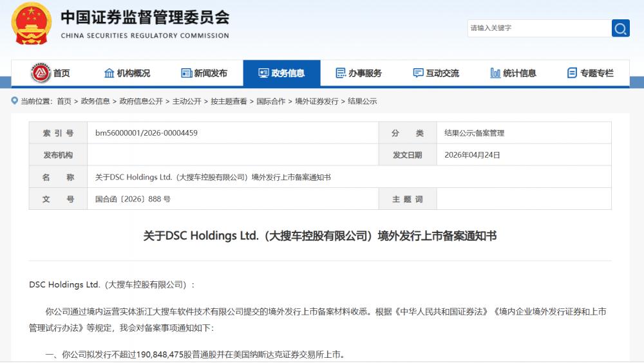Click the document icon beside 办事服务
644x363 pixels.
click(341, 73)
